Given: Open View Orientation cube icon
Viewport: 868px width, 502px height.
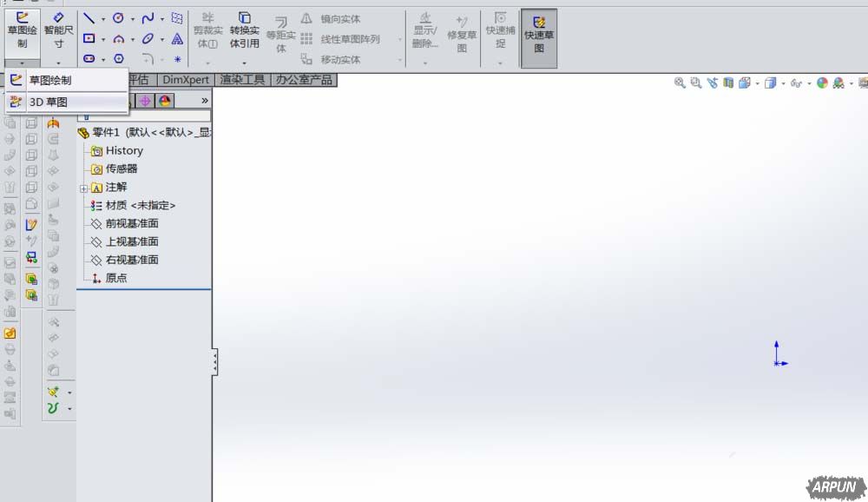Looking at the screenshot, I should pos(745,83).
